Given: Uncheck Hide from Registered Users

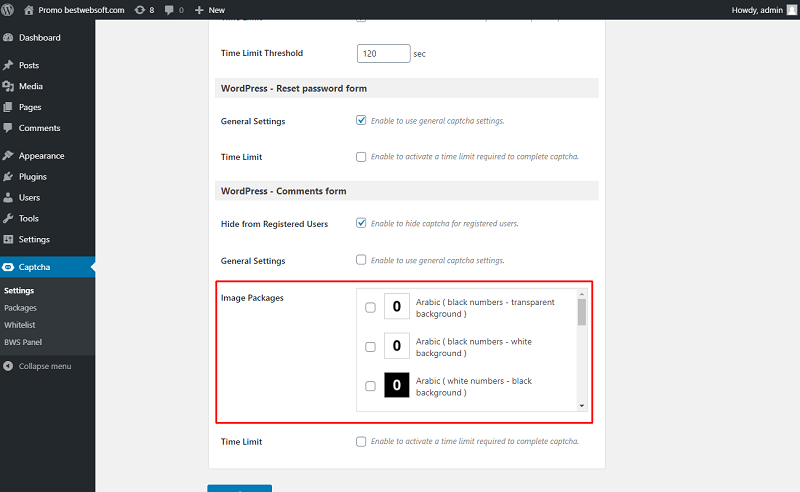Looking at the screenshot, I should (361, 223).
